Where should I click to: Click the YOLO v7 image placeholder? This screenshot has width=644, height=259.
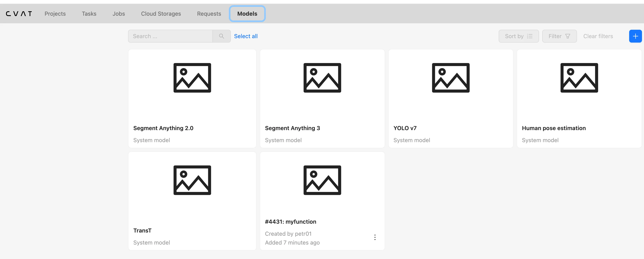451,78
